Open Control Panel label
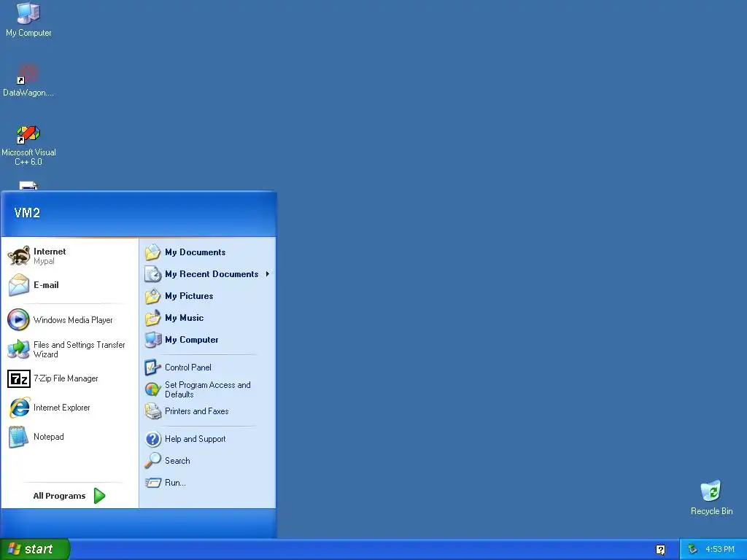This screenshot has width=747, height=560. (188, 367)
